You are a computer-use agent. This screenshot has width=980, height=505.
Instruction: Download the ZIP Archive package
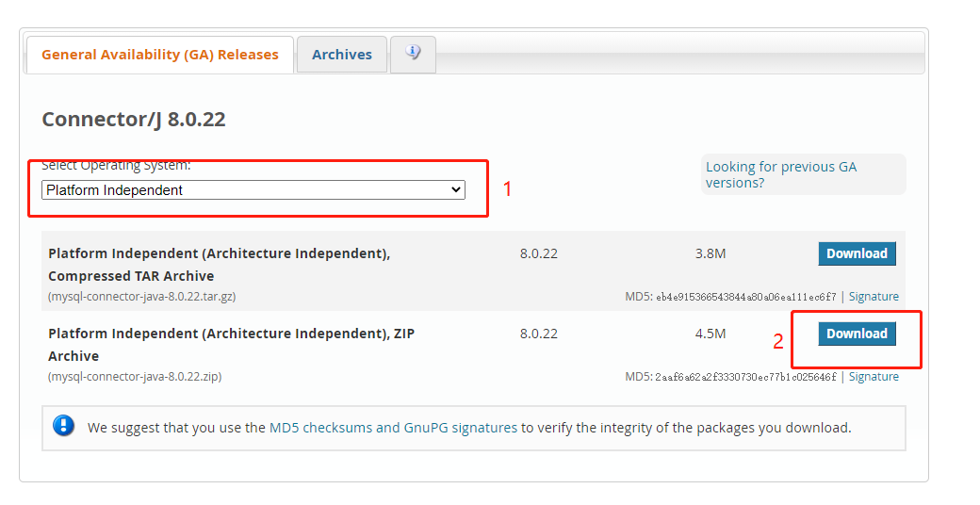pos(857,334)
